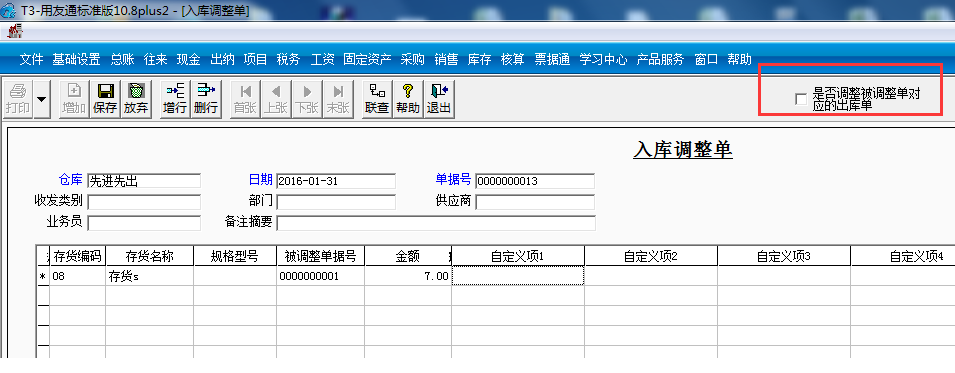Click the 存货编码 column header
Image resolution: width=955 pixels, height=373 pixels.
[77, 257]
